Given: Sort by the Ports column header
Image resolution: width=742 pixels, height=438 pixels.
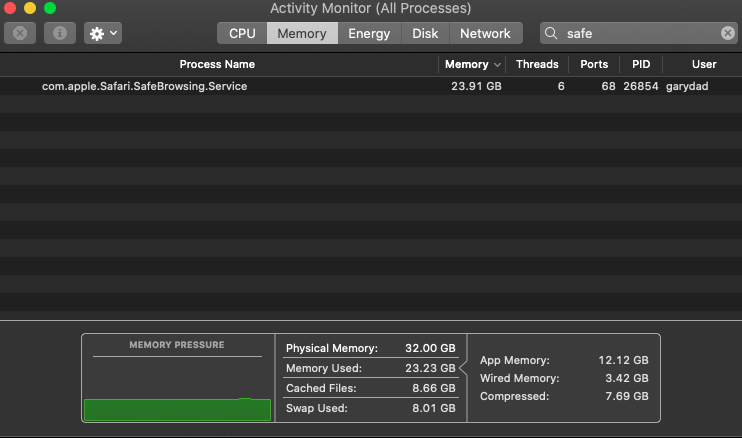Looking at the screenshot, I should click(x=594, y=64).
